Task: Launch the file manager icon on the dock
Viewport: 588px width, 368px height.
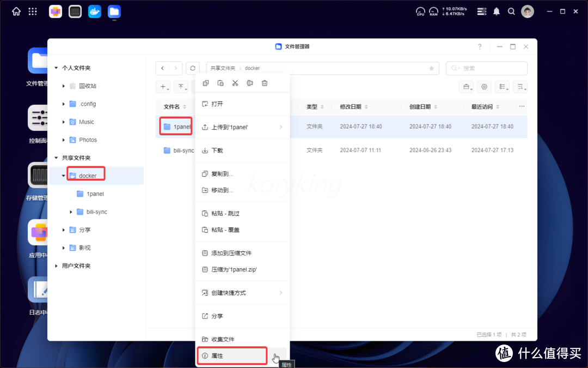Action: tap(114, 11)
